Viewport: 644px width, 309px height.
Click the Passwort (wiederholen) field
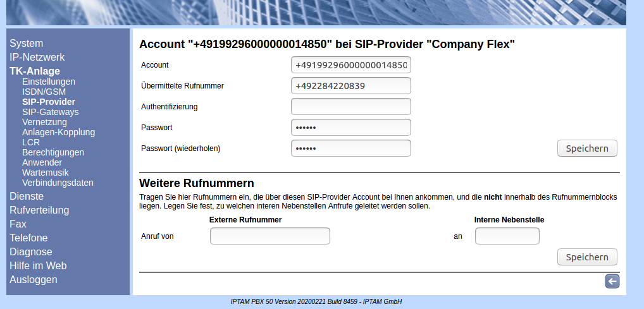351,148
